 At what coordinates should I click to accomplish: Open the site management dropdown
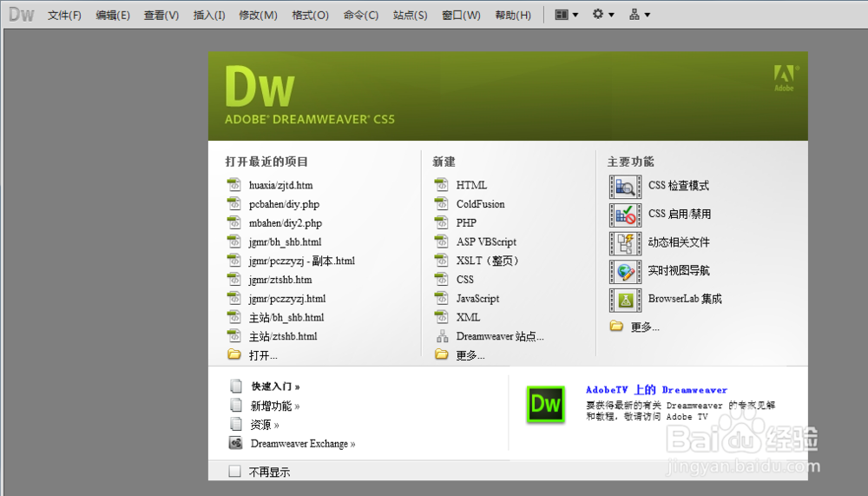[x=640, y=15]
